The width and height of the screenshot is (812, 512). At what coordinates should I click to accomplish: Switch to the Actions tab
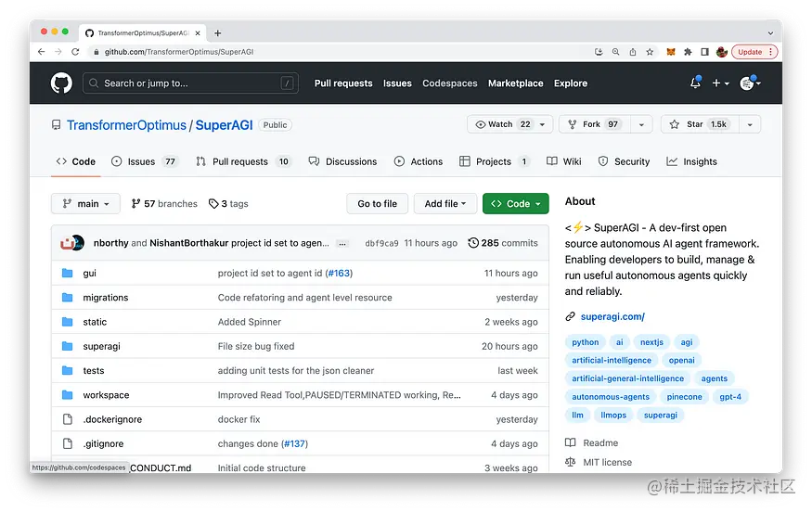coord(419,161)
